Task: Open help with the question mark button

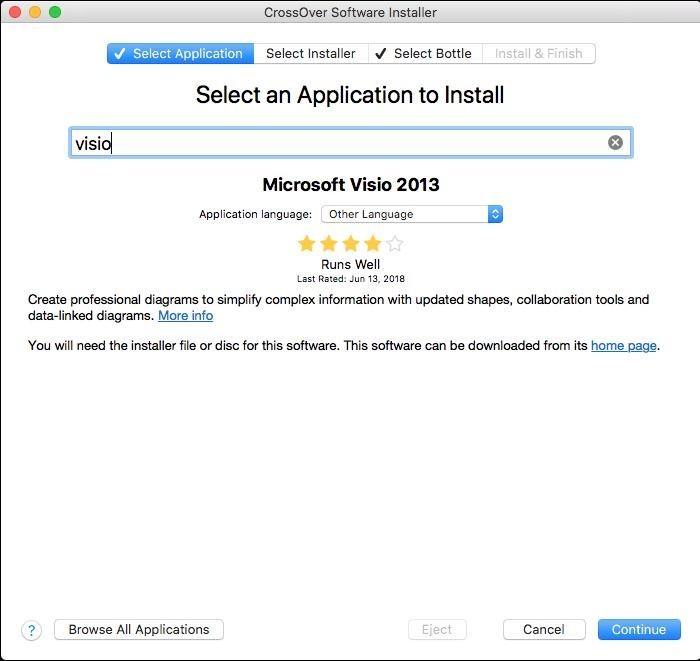Action: (31, 630)
